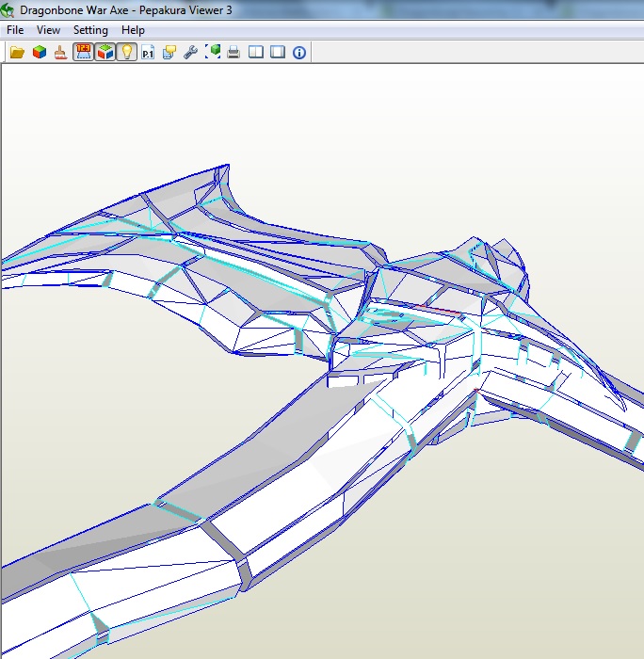Select the split two-pane layout icon
Viewport: 644px width, 659px height.
coord(256,53)
